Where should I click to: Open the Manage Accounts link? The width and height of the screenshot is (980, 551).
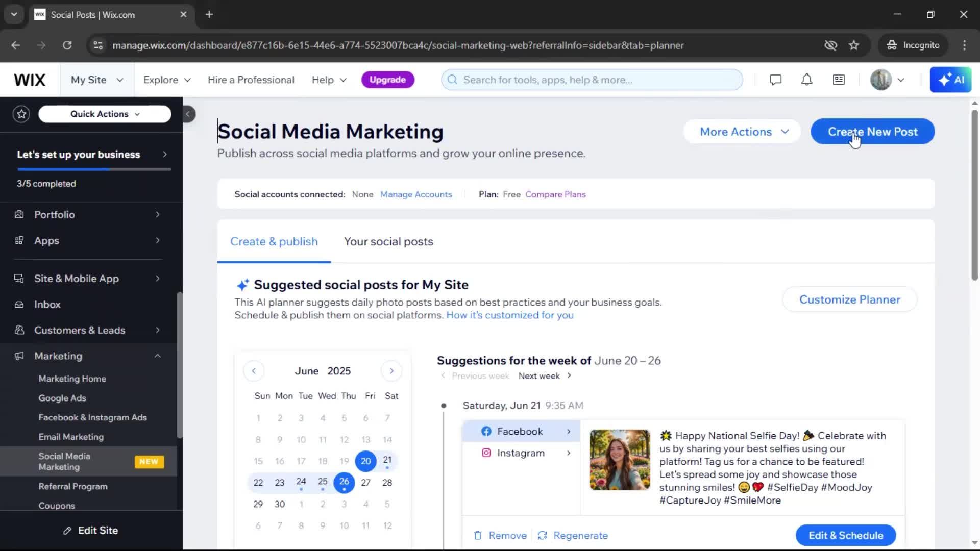point(416,194)
